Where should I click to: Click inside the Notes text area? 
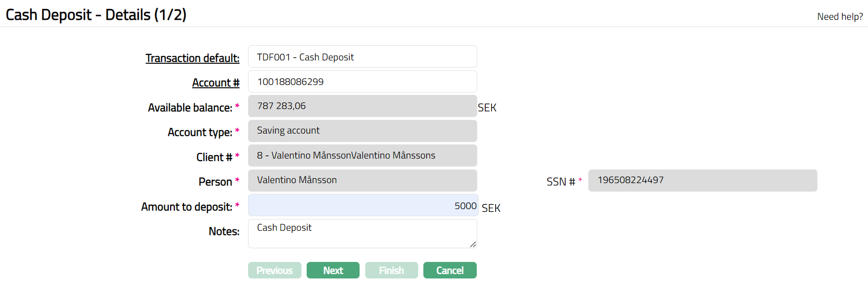tap(362, 233)
